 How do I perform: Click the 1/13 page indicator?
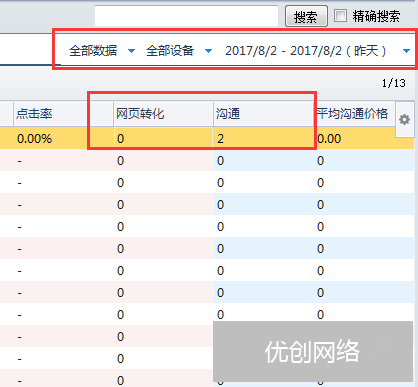[393, 83]
